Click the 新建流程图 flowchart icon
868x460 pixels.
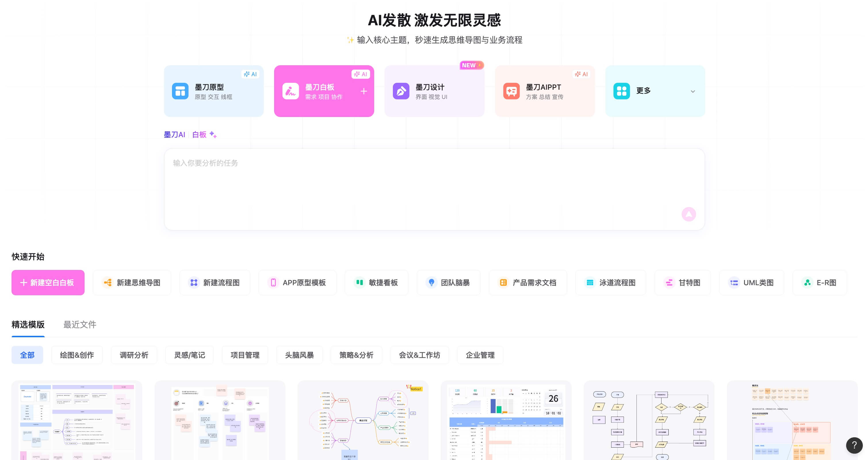194,283
